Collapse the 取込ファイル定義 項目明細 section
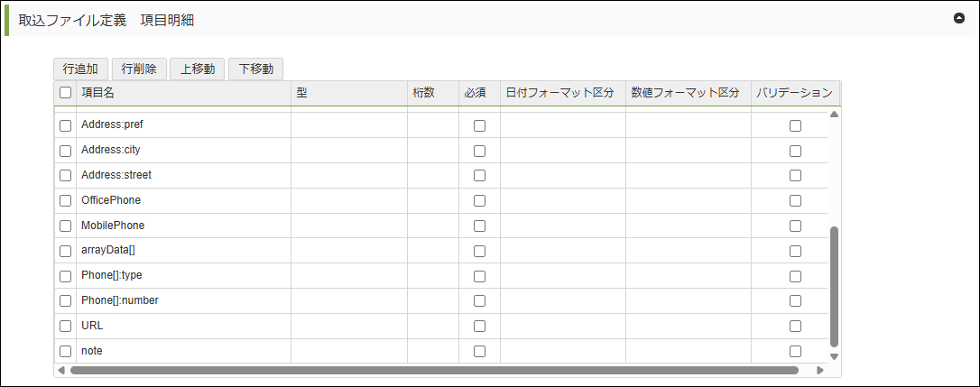 [x=959, y=18]
